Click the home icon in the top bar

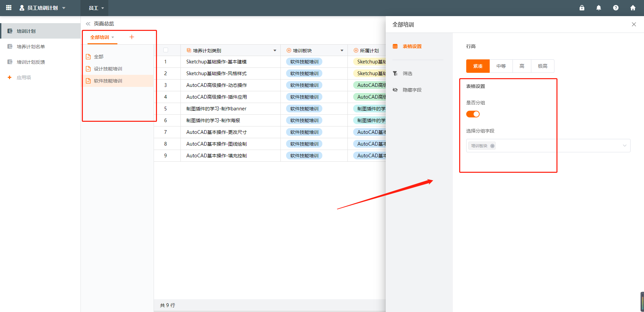[633, 8]
